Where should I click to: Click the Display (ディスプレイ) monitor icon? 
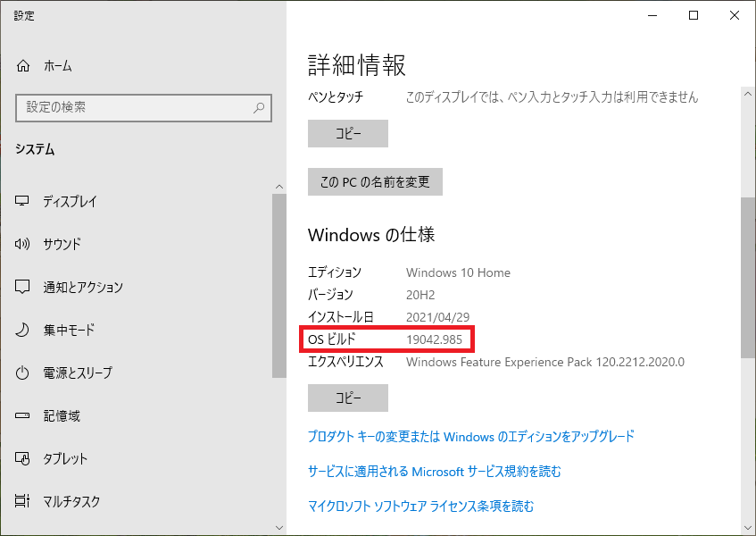pyautogui.click(x=22, y=201)
